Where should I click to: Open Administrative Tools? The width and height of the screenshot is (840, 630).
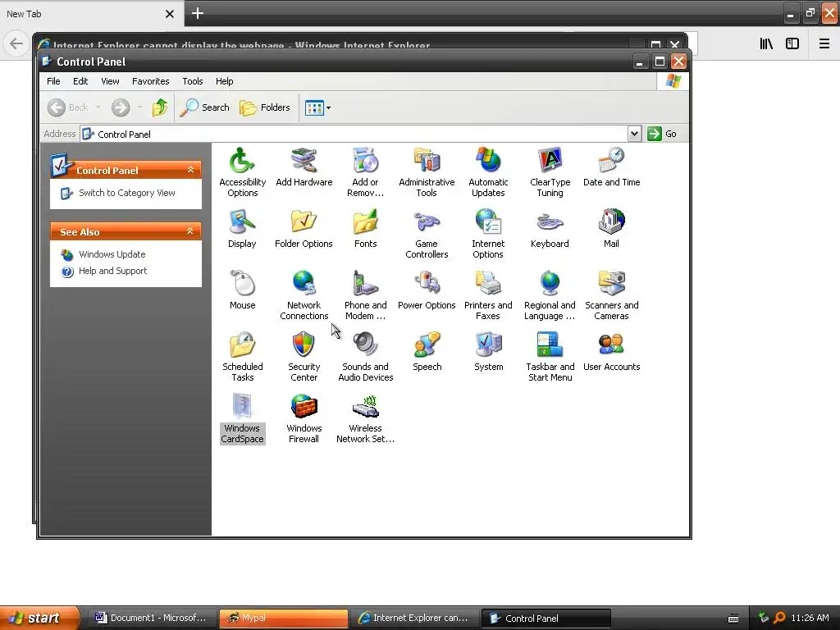point(427,172)
